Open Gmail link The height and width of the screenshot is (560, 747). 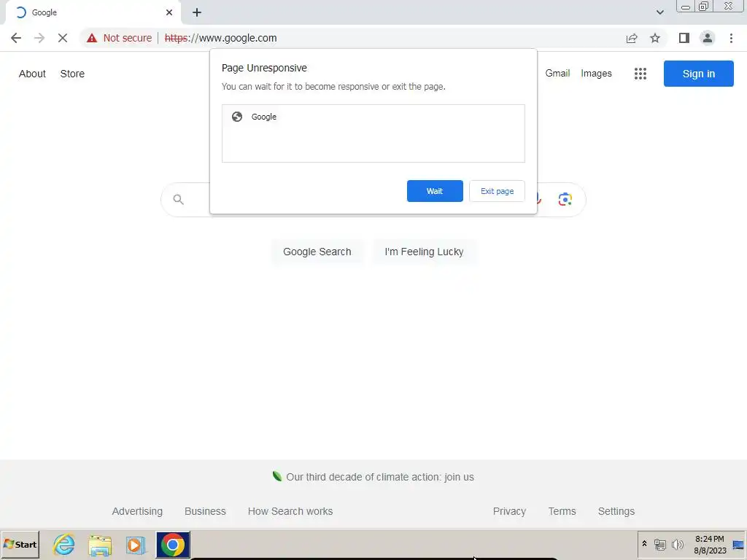click(557, 74)
